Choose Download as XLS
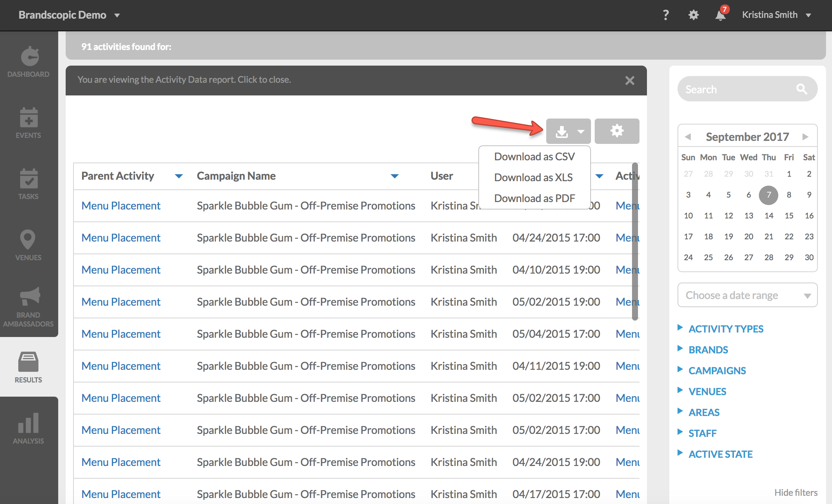 (534, 177)
